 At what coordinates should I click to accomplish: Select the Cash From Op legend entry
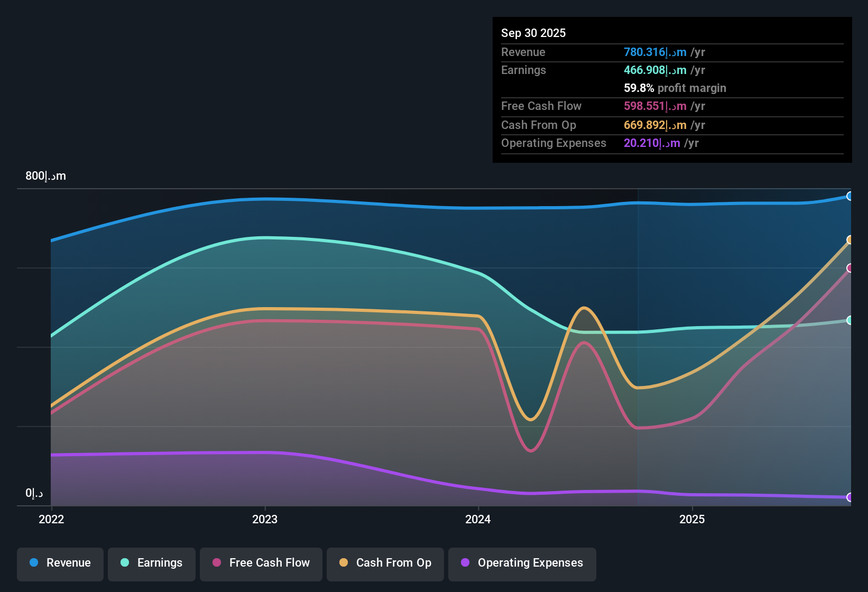(385, 563)
